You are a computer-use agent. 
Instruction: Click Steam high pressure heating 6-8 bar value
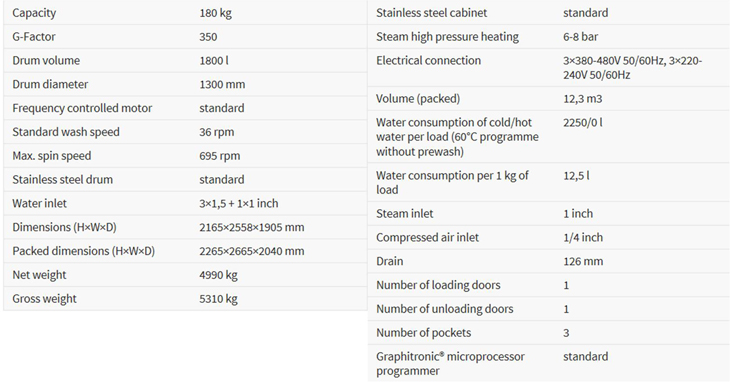point(581,37)
